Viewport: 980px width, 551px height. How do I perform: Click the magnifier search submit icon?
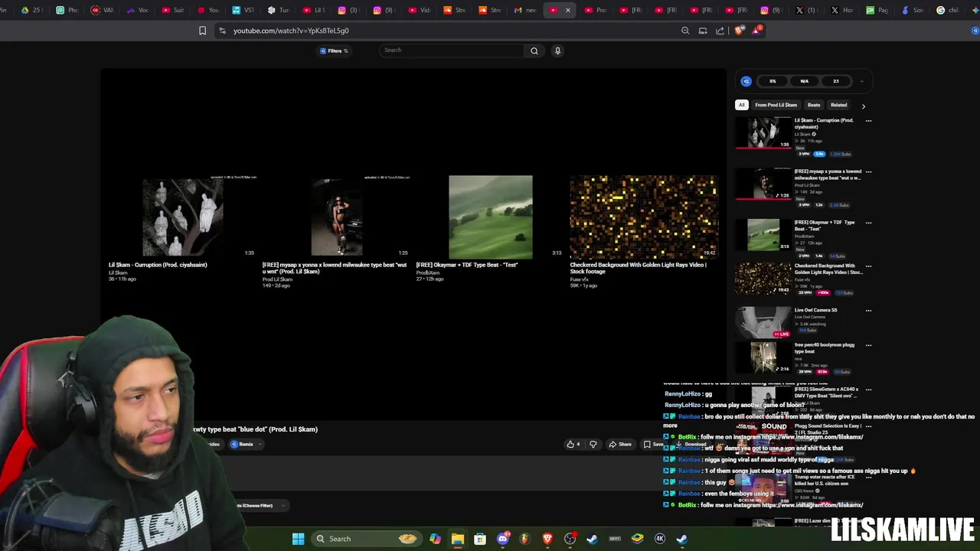click(x=534, y=51)
